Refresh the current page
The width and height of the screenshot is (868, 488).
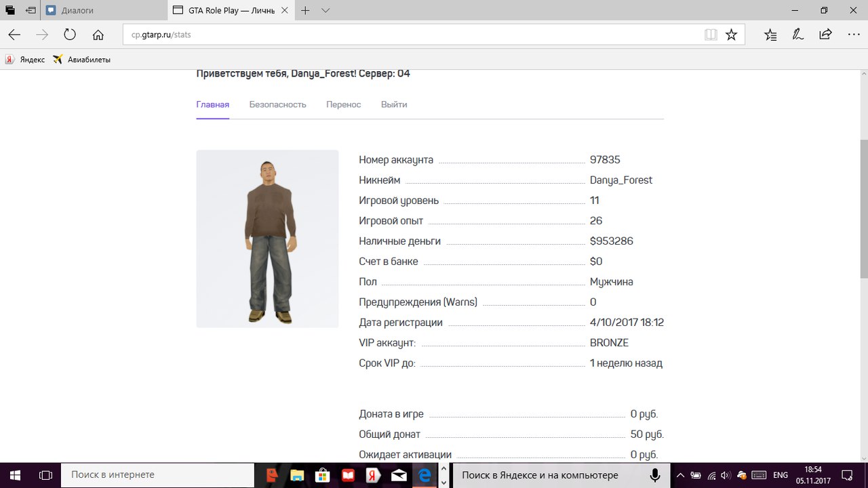click(70, 35)
